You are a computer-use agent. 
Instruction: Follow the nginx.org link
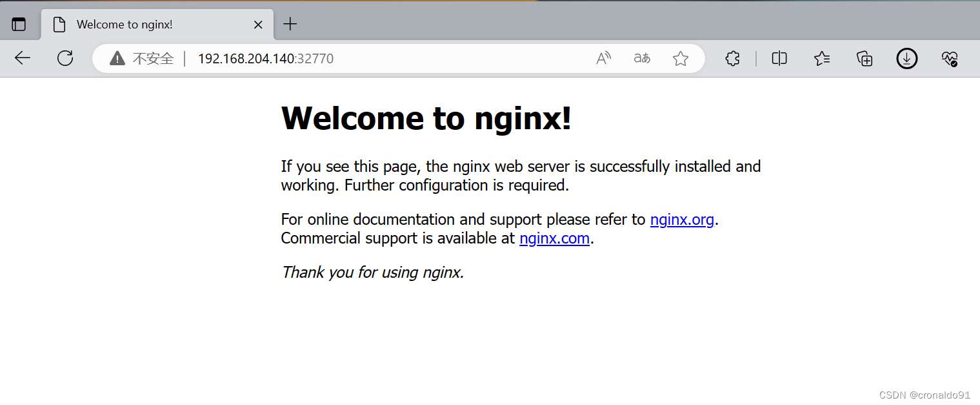click(682, 220)
